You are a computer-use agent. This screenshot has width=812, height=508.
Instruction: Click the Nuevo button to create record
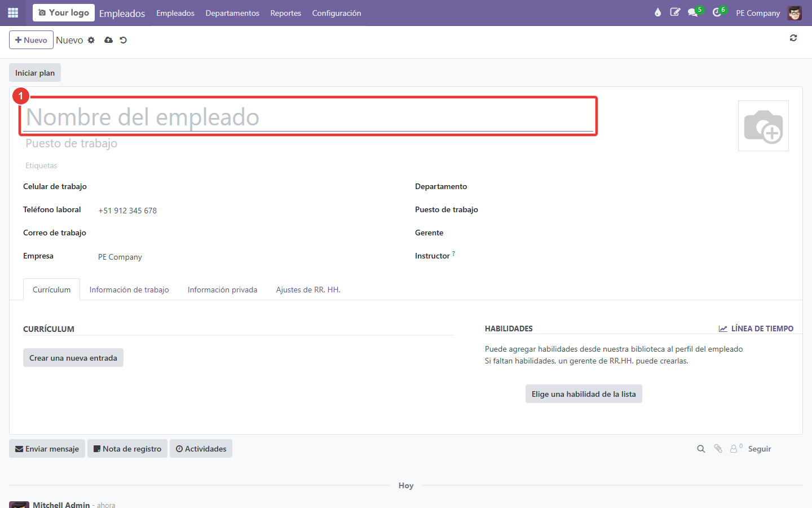point(31,40)
